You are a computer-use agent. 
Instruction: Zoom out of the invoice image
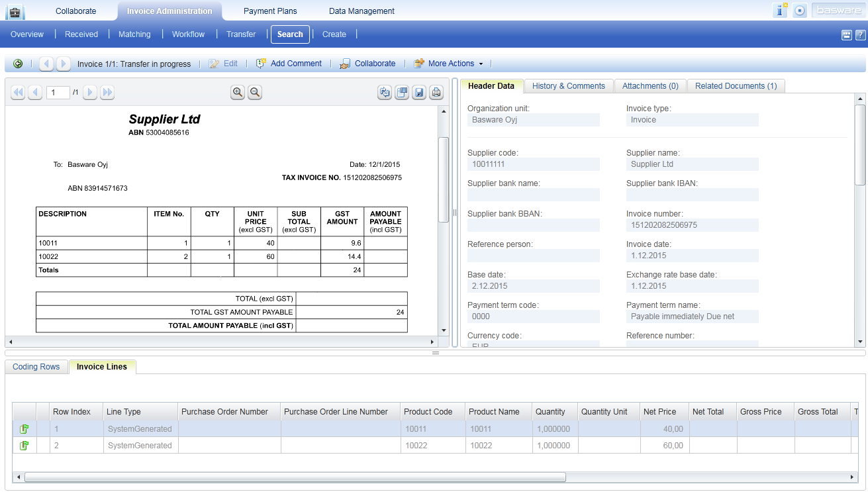(x=255, y=93)
